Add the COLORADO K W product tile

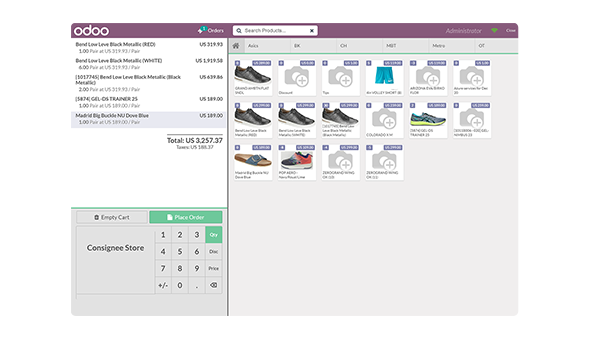click(384, 120)
